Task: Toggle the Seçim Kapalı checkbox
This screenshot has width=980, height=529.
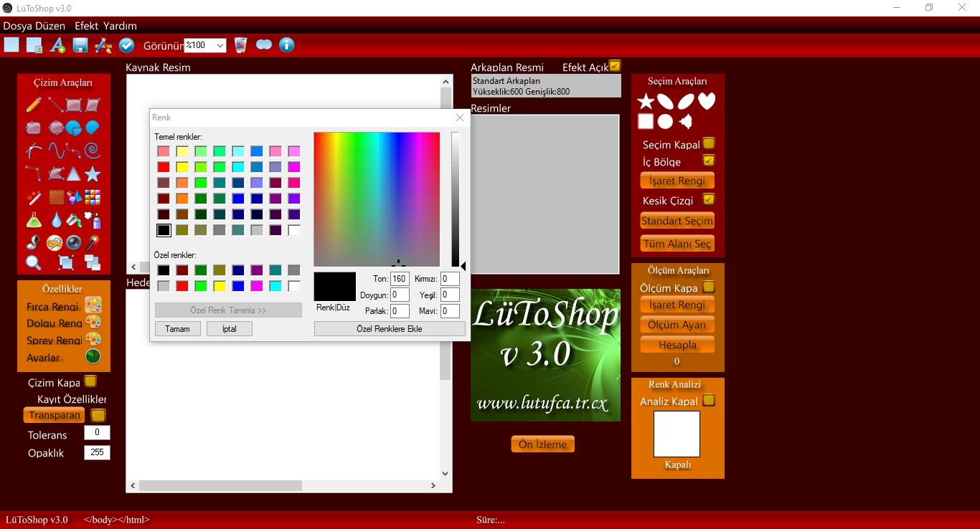Action: click(709, 143)
